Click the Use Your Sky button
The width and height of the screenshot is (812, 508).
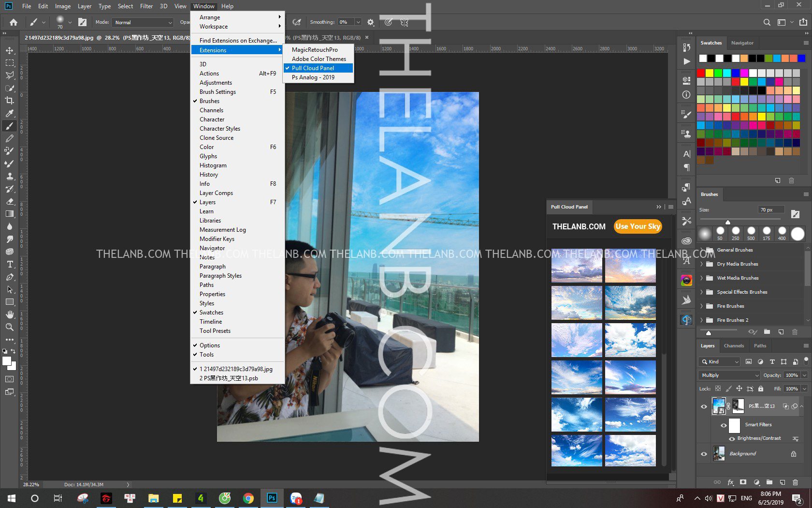[638, 226]
